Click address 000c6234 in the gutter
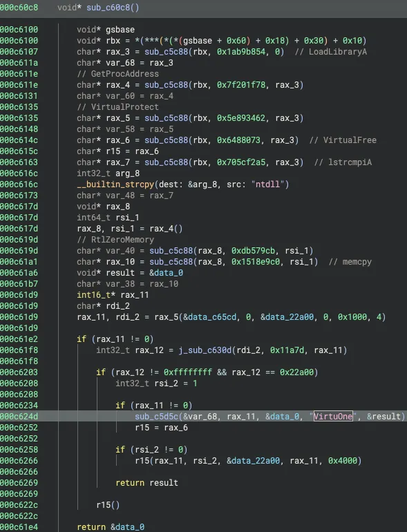 [x=19, y=406]
